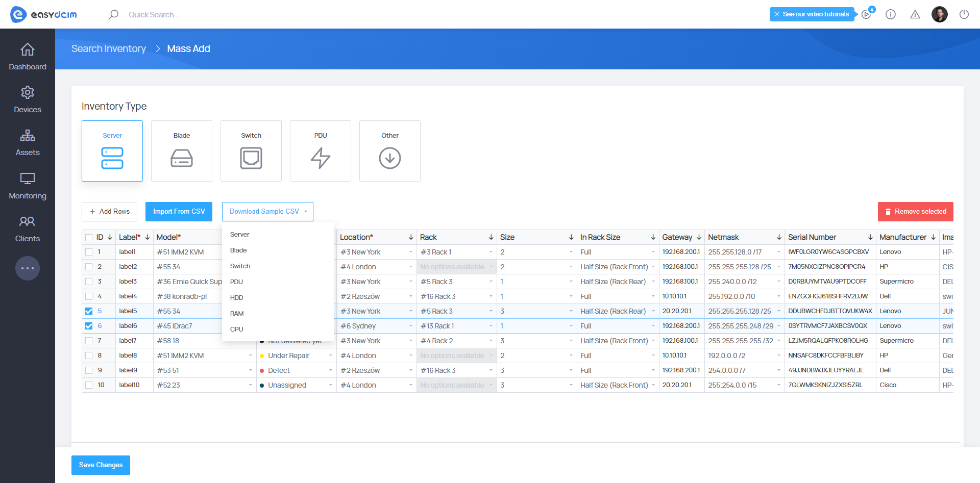Click the power logout icon
This screenshot has height=483, width=980.
(x=964, y=14)
